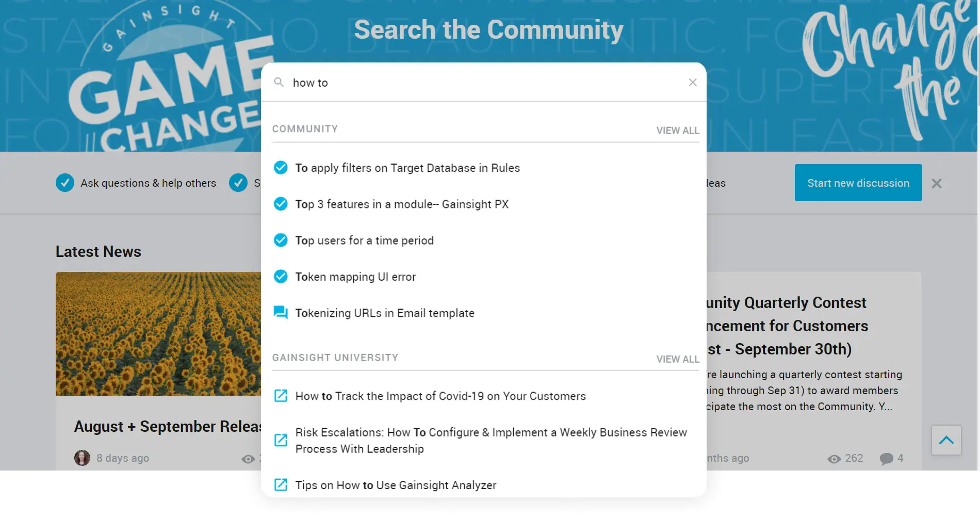
Task: Click the scroll-to-top arrow button
Action: pyautogui.click(x=946, y=440)
